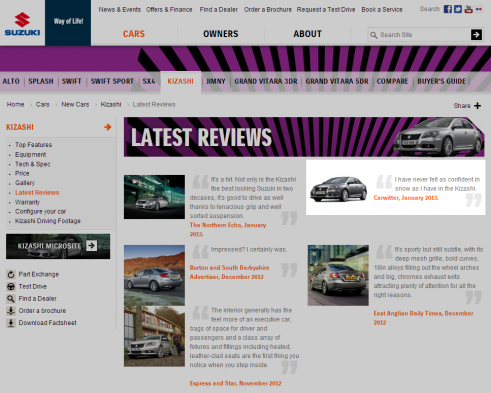
Task: Open the East Anglian Daily Times thumbnail
Action: pyautogui.click(x=338, y=275)
